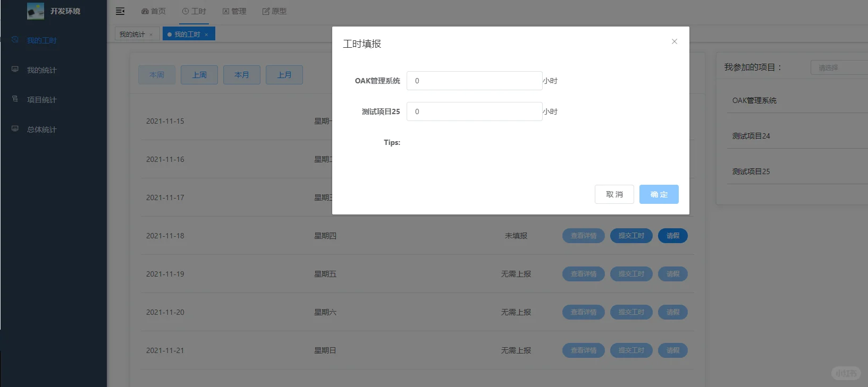This screenshot has width=868, height=387.
Task: Open the 请选择 project dropdown
Action: tap(839, 67)
